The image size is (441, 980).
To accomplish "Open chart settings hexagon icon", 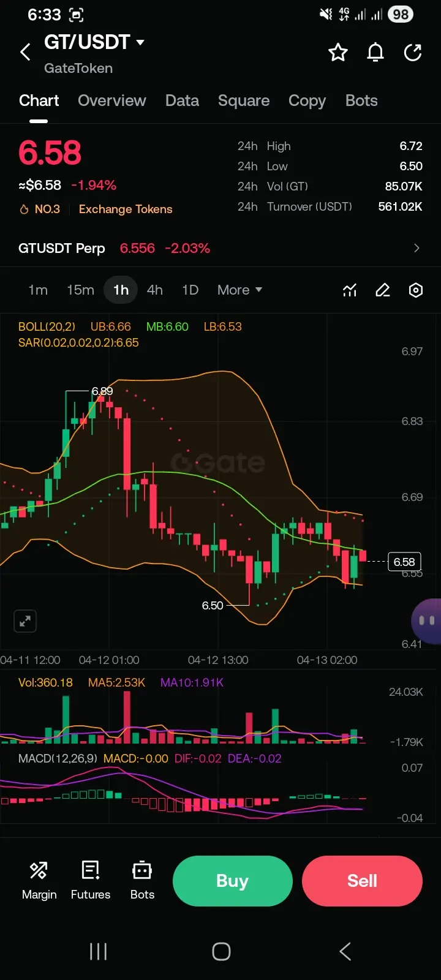I will pyautogui.click(x=416, y=290).
